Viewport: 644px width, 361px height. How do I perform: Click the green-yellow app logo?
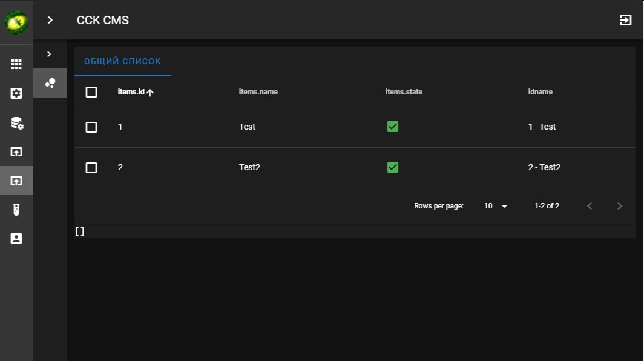16,22
